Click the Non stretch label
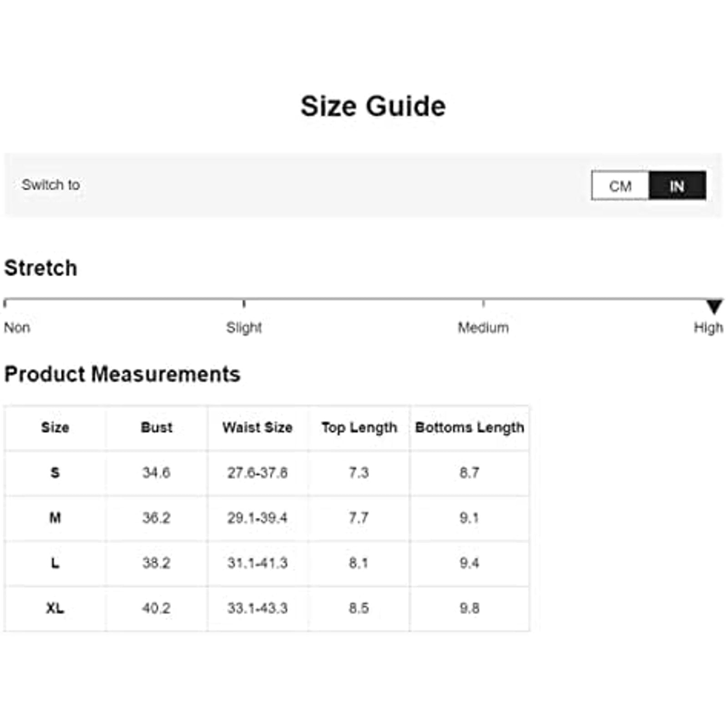This screenshot has height=728, width=728. tap(17, 328)
